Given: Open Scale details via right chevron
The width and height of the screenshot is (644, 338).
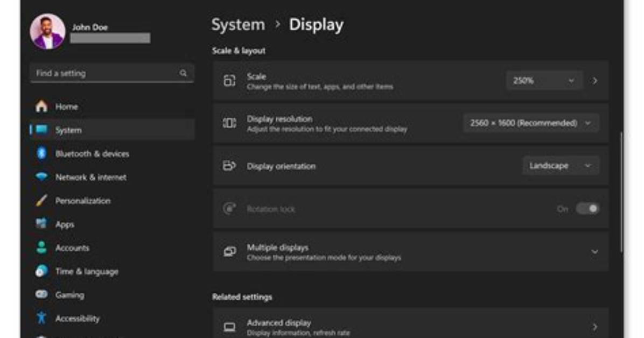Looking at the screenshot, I should pyautogui.click(x=594, y=81).
